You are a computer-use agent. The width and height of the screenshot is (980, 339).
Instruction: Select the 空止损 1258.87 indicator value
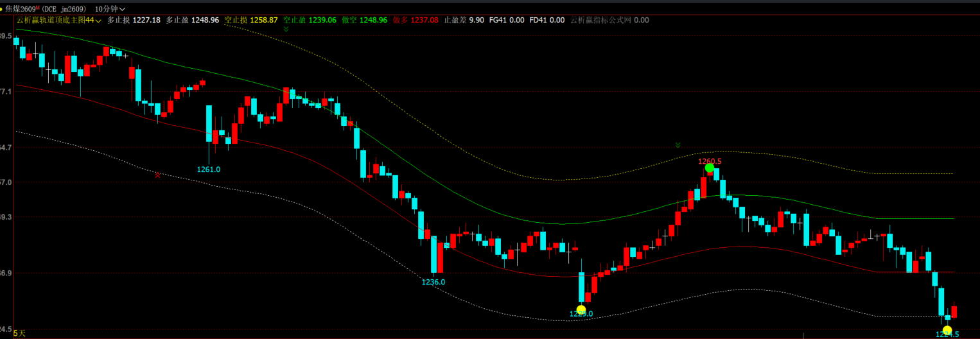(x=251, y=20)
